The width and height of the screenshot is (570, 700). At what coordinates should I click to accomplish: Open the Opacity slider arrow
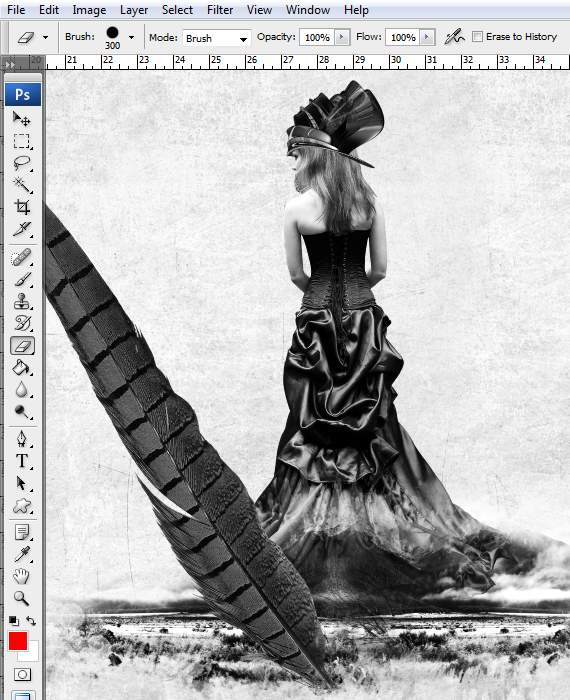pos(342,37)
